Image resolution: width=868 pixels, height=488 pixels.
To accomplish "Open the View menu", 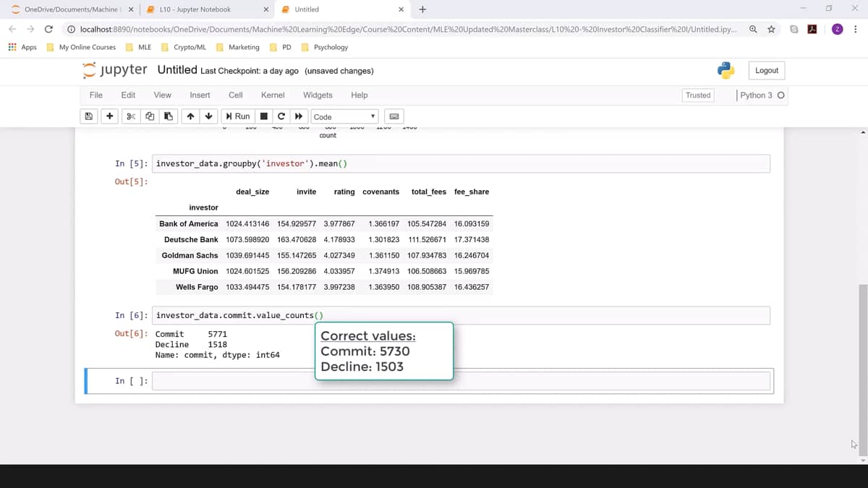I will pyautogui.click(x=163, y=95).
